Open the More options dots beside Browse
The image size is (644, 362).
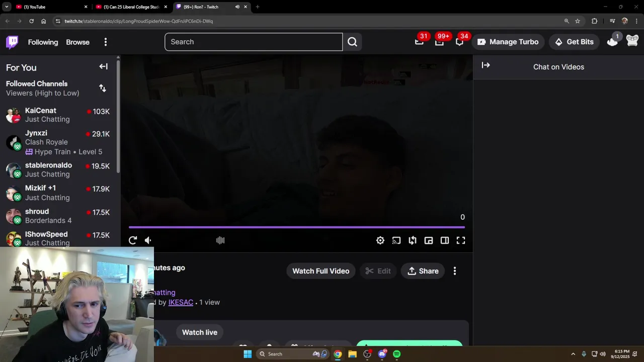pos(105,42)
